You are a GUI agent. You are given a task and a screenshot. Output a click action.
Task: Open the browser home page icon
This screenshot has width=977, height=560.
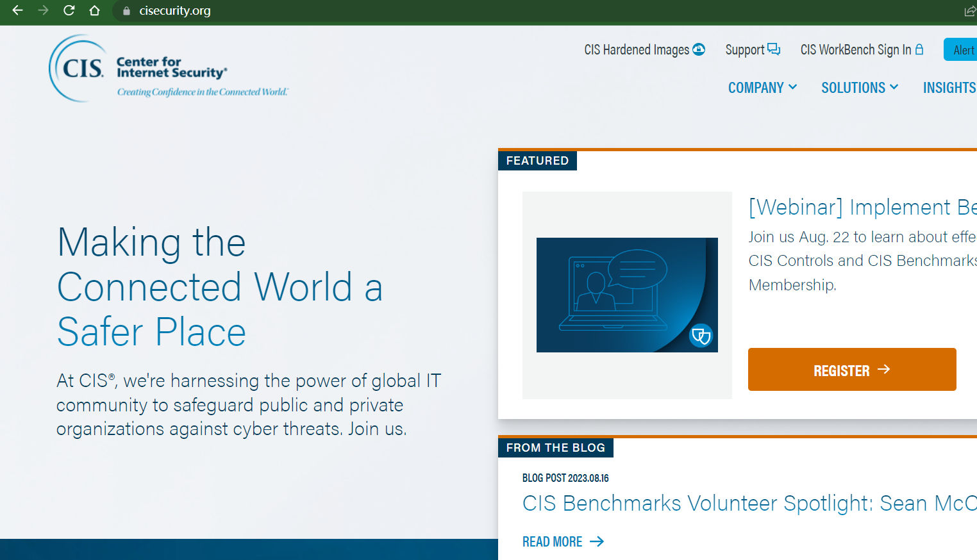click(x=94, y=10)
